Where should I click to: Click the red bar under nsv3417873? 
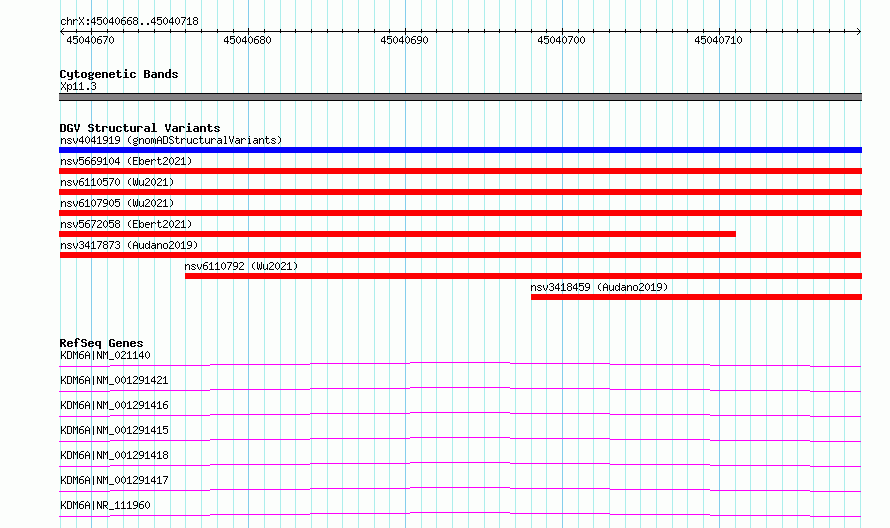coord(460,255)
